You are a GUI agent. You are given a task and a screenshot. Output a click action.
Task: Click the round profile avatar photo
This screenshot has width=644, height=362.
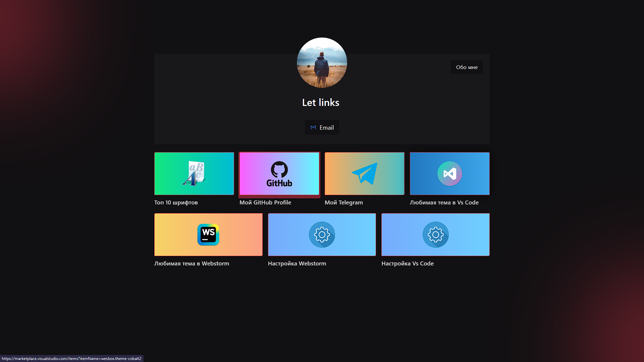coord(322,63)
